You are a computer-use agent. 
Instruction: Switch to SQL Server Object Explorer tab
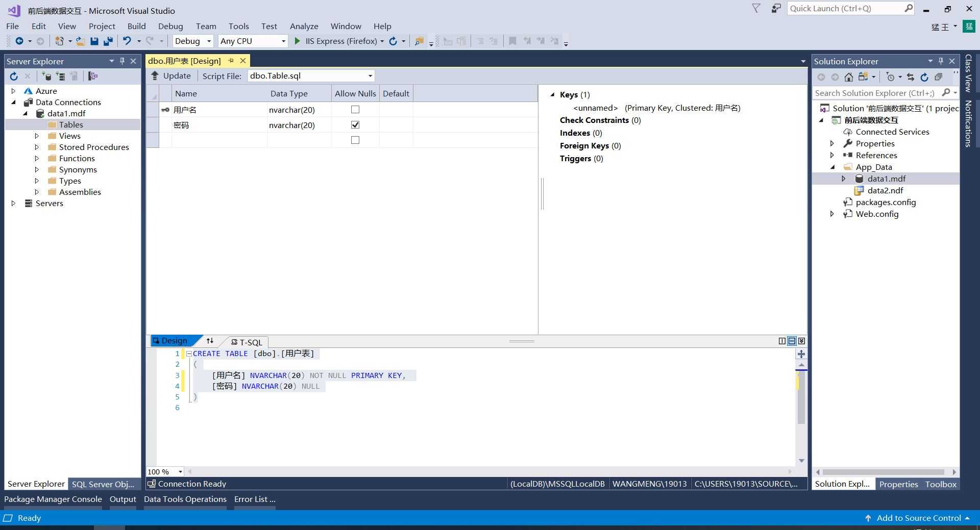click(x=103, y=484)
